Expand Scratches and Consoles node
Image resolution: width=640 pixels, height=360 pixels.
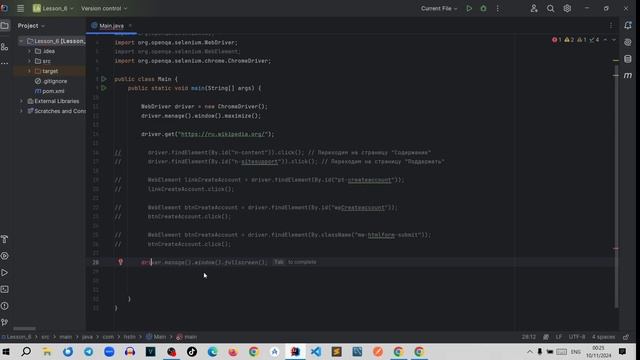point(21,111)
